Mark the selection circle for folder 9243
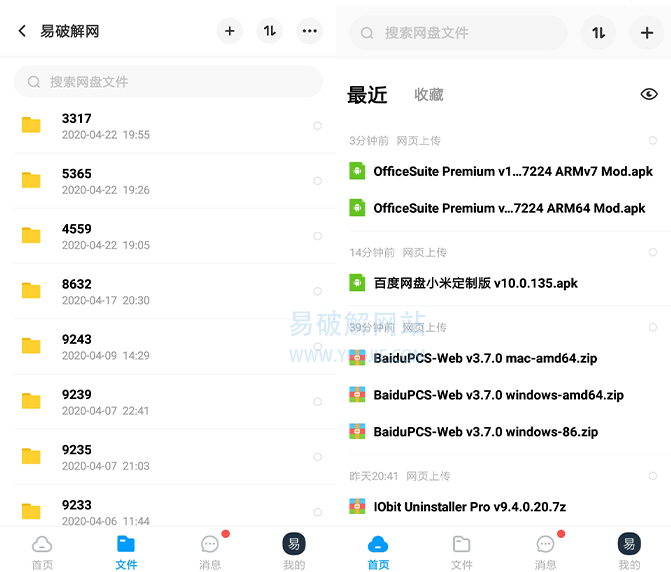The width and height of the screenshot is (671, 572). click(x=317, y=346)
